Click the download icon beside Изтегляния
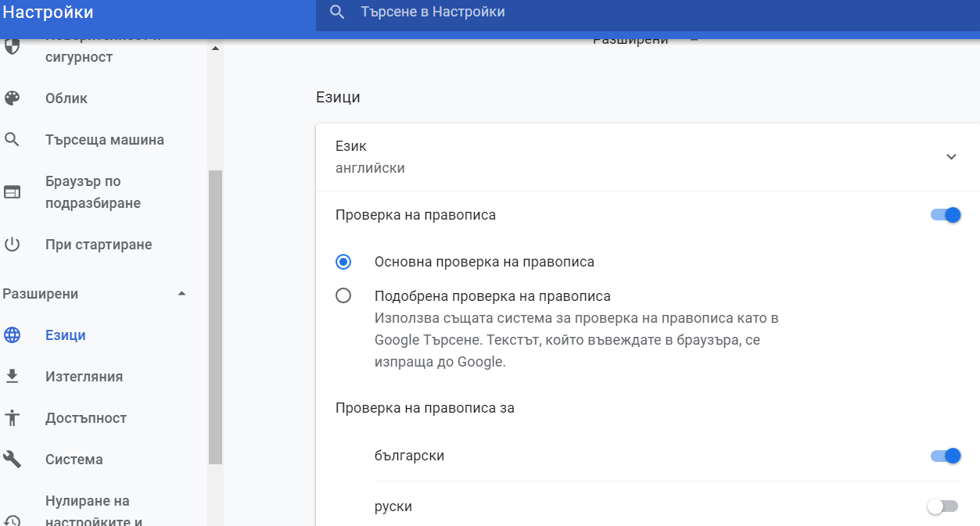The width and height of the screenshot is (980, 526). pyautogui.click(x=13, y=377)
